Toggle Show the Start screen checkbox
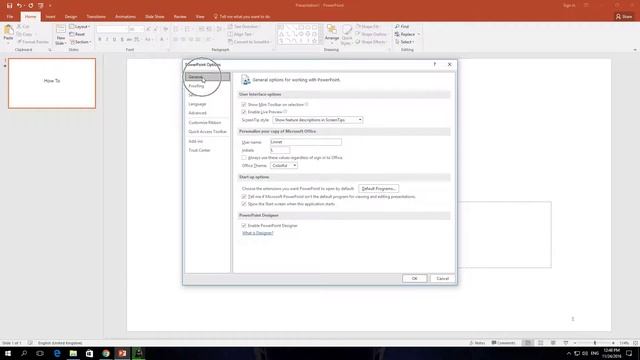Image resolution: width=640 pixels, height=360 pixels. (244, 204)
